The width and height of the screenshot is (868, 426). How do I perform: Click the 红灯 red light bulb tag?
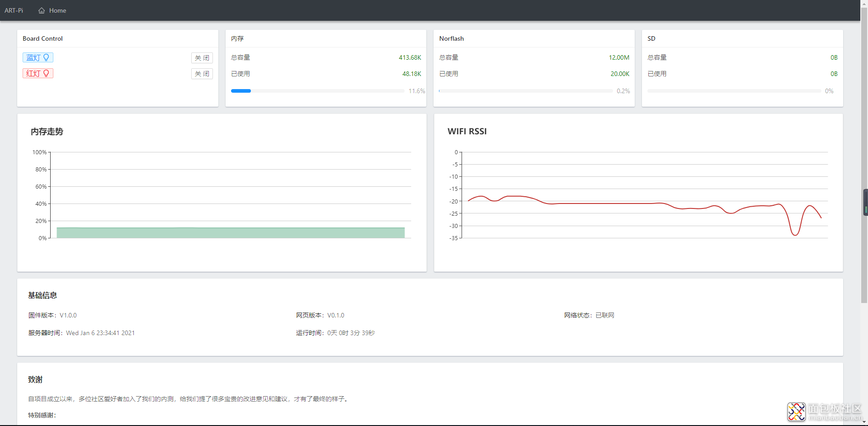click(38, 73)
